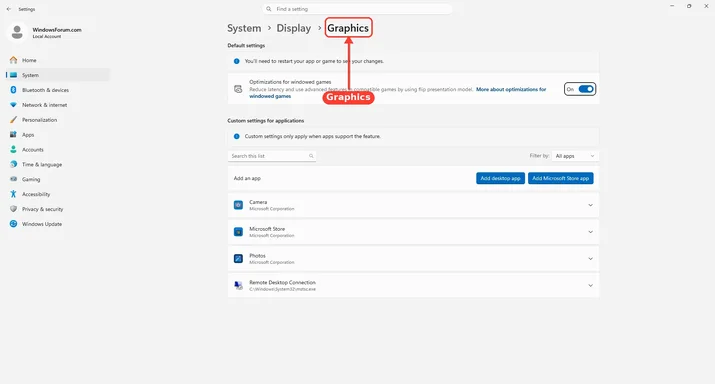Click the Privacy shield icon
The height and width of the screenshot is (384, 715).
[13, 209]
